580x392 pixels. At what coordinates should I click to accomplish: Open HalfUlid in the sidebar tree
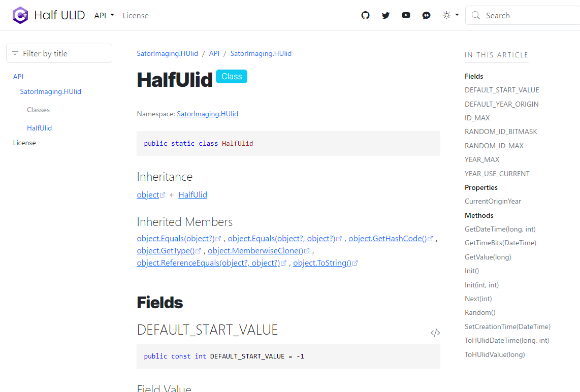pyautogui.click(x=39, y=128)
